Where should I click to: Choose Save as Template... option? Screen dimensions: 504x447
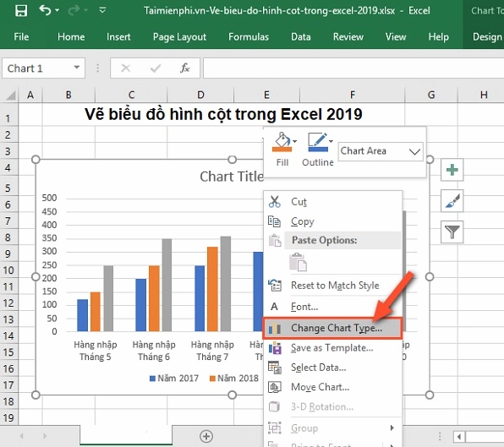point(332,348)
